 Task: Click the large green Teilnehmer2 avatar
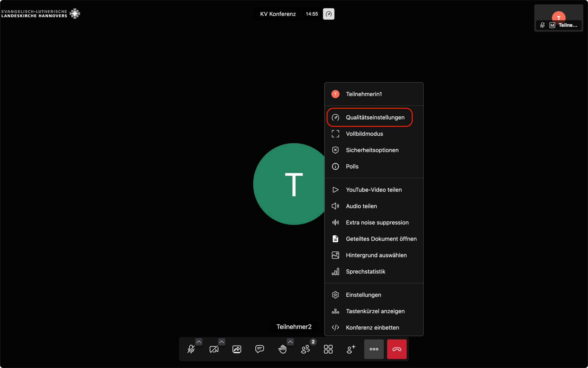pos(289,184)
